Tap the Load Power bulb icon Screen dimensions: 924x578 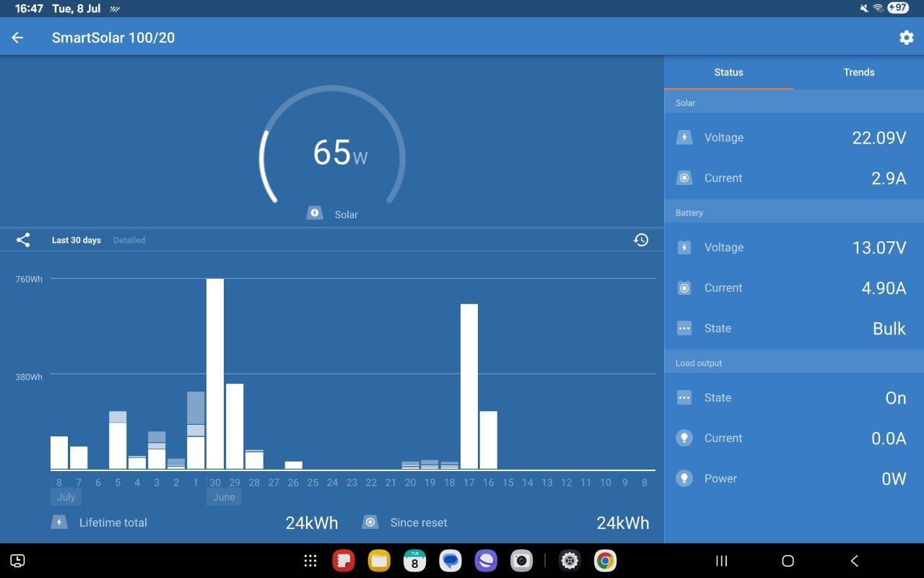pos(684,478)
